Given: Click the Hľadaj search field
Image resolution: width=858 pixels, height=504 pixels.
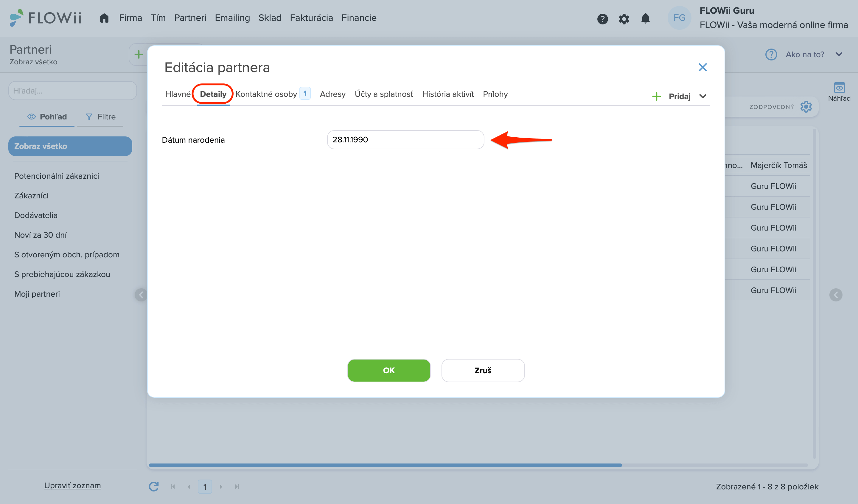Looking at the screenshot, I should [x=72, y=91].
